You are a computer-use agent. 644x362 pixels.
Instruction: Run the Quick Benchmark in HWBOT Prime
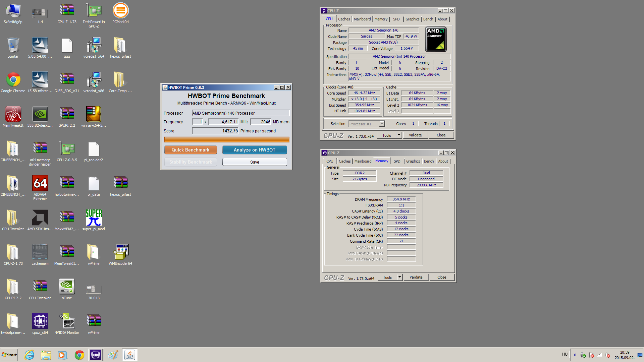tap(191, 150)
